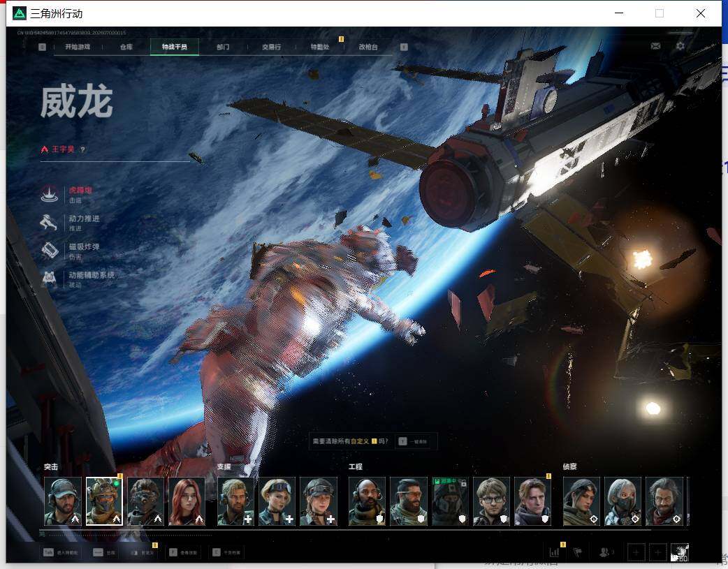Select the 虎蹲炮 skill icon

point(49,195)
